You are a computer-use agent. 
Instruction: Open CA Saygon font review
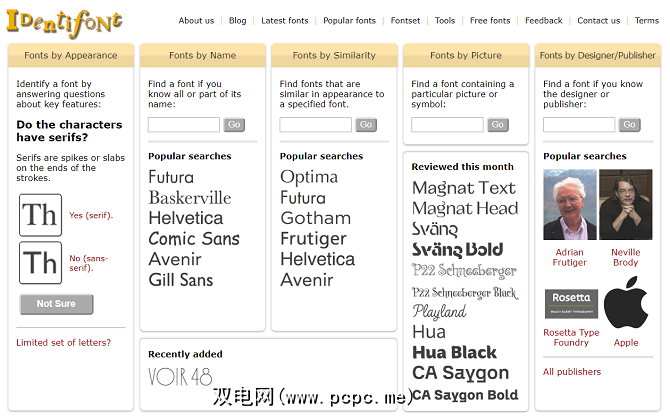pyautogui.click(x=461, y=373)
